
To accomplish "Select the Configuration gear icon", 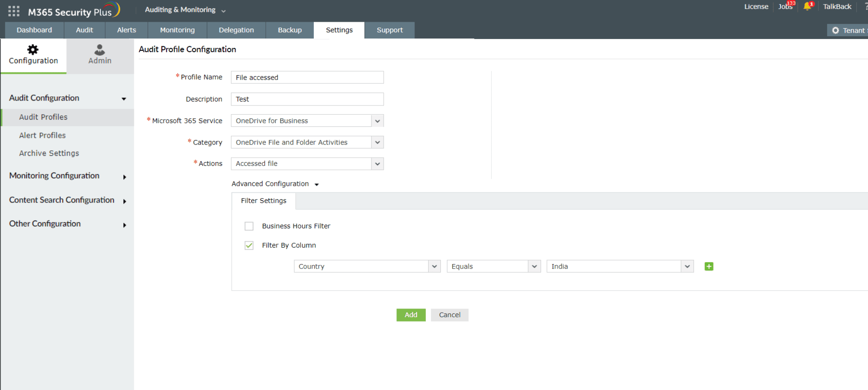I will coord(33,49).
